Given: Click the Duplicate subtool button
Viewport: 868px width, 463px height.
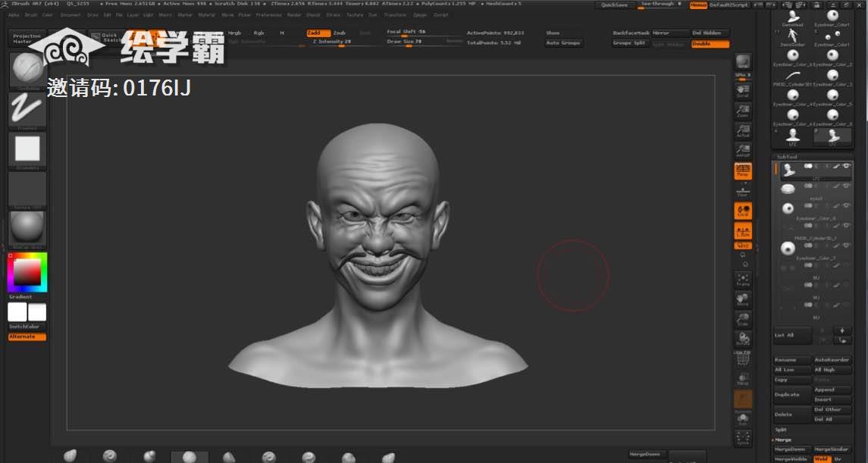Looking at the screenshot, I should tap(792, 395).
